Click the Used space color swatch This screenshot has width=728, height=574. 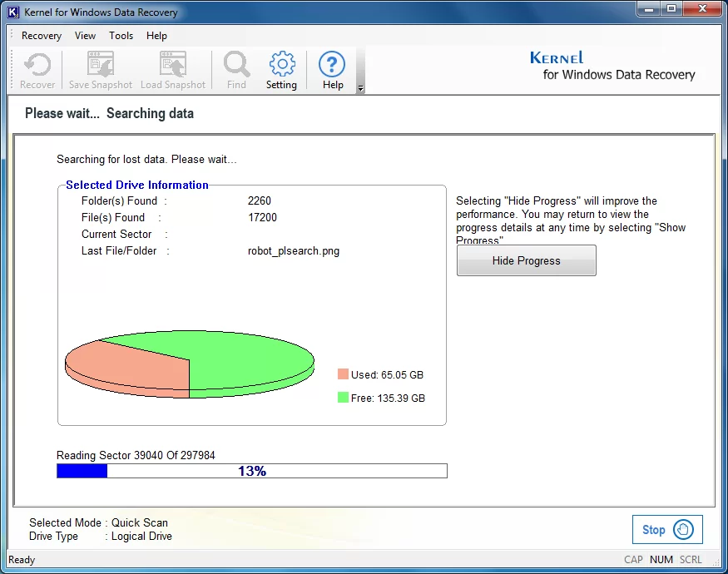[x=343, y=374]
